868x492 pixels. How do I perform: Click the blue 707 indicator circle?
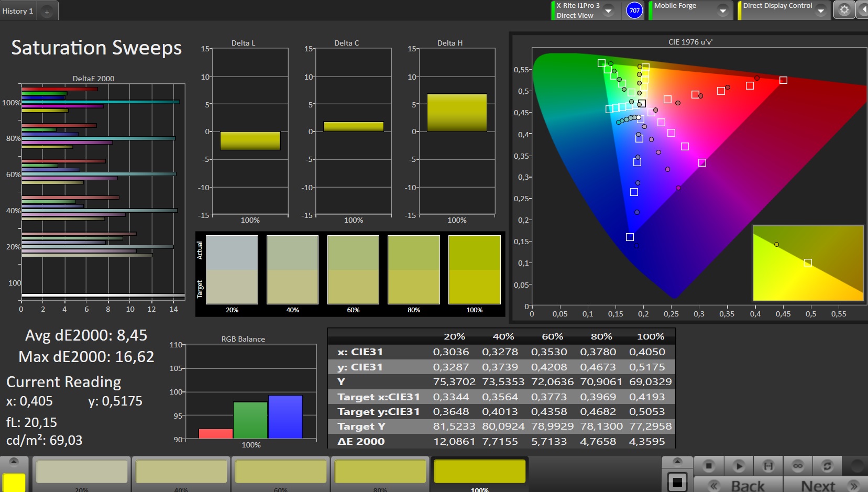(634, 10)
